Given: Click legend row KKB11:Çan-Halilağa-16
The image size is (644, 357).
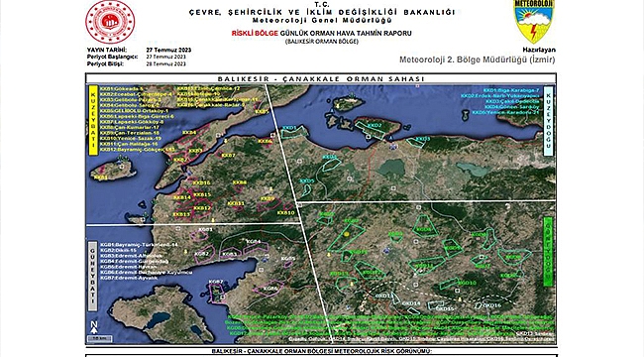Looking at the screenshot, I should pos(129,145).
